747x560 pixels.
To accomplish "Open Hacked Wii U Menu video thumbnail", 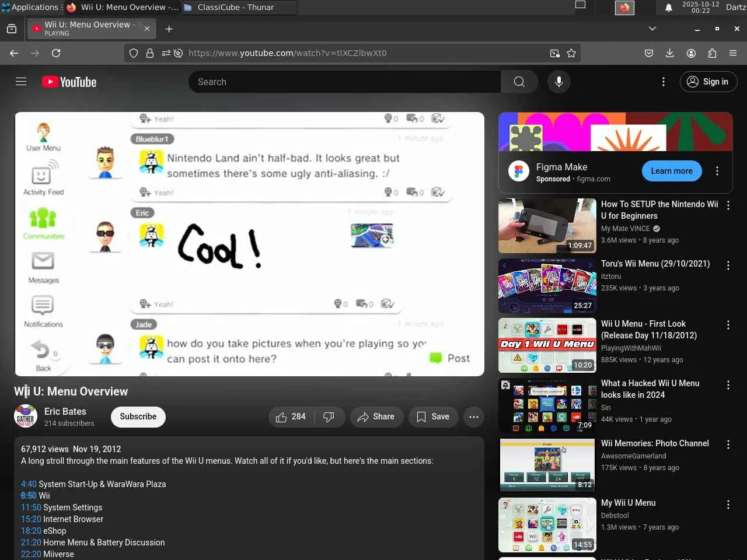I will pyautogui.click(x=547, y=405).
